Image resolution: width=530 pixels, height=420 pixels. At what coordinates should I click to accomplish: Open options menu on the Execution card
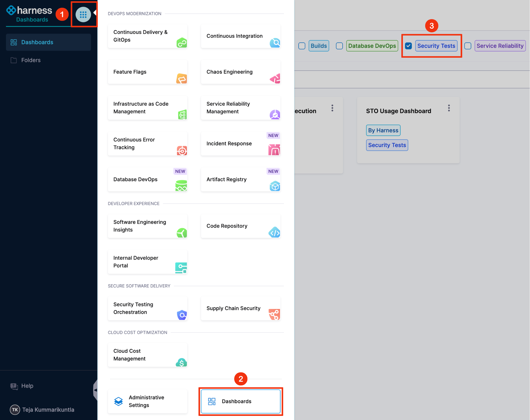332,108
